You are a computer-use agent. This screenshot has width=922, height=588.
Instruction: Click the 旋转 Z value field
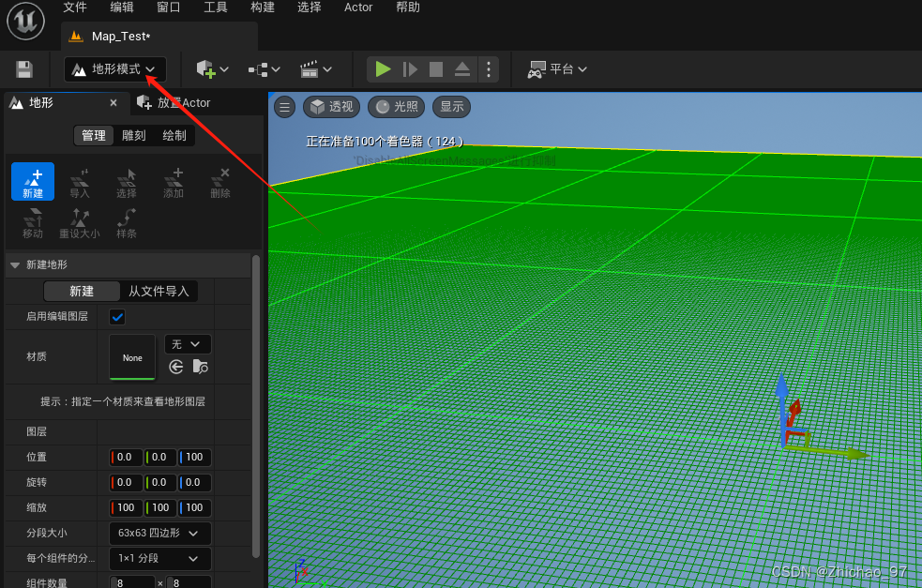[195, 483]
